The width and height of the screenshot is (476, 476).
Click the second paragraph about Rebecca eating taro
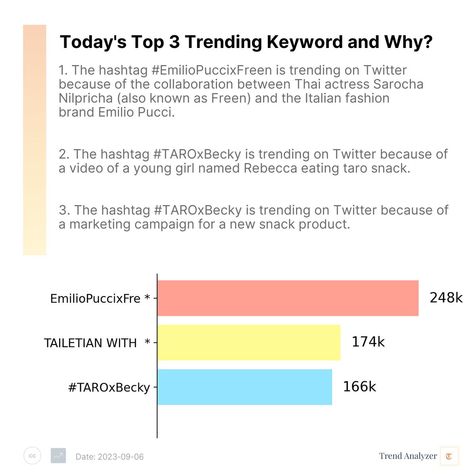point(253,161)
